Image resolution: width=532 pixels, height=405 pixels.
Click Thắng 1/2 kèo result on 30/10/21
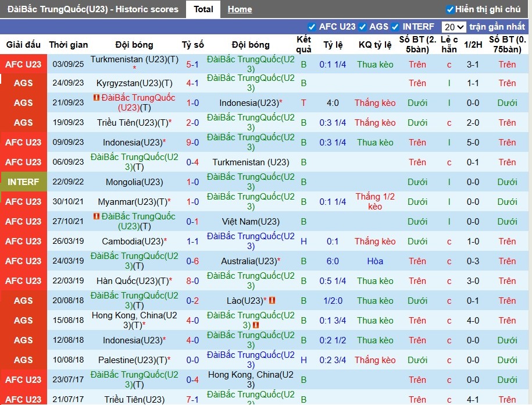point(375,202)
